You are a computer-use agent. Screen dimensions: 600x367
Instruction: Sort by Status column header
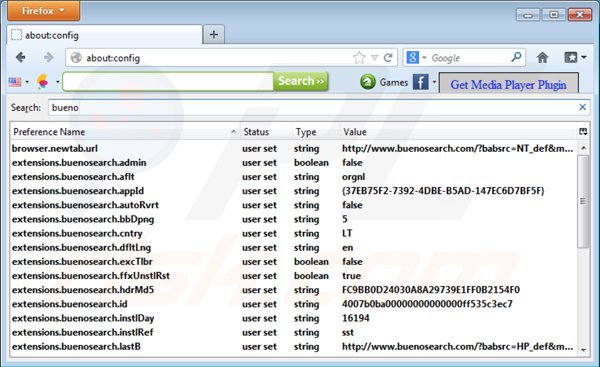pos(266,132)
